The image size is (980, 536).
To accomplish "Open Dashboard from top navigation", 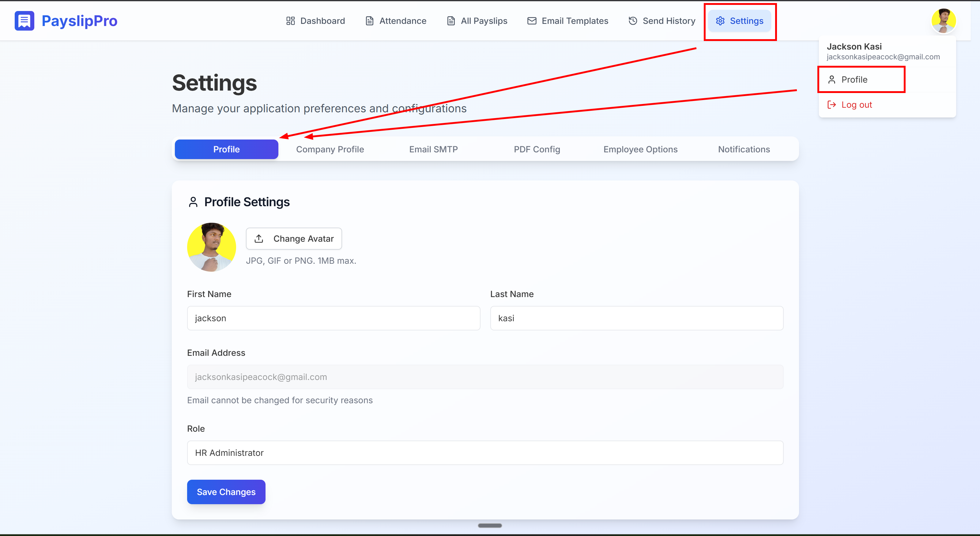I will click(x=315, y=21).
